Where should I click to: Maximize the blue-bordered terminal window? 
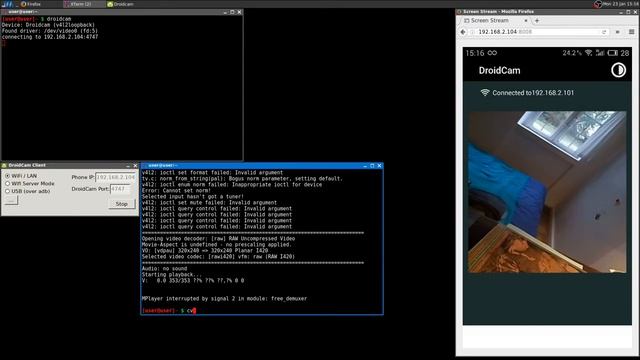pos(372,166)
